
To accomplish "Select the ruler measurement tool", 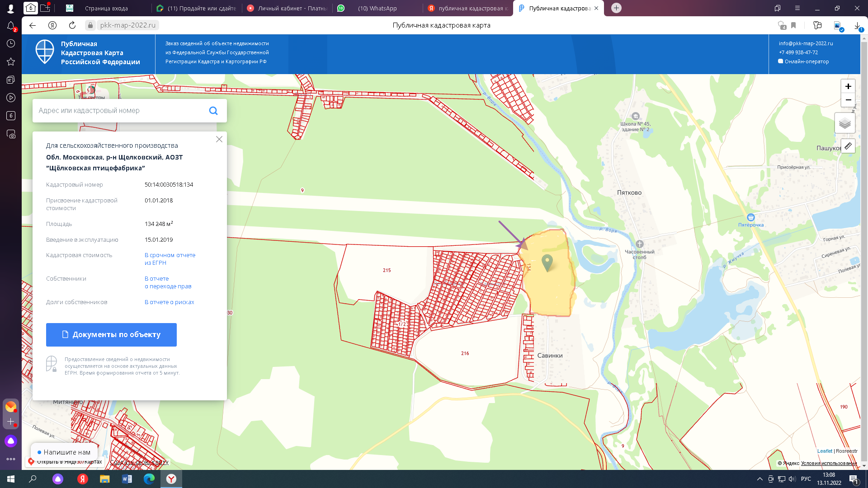I will coord(848,146).
